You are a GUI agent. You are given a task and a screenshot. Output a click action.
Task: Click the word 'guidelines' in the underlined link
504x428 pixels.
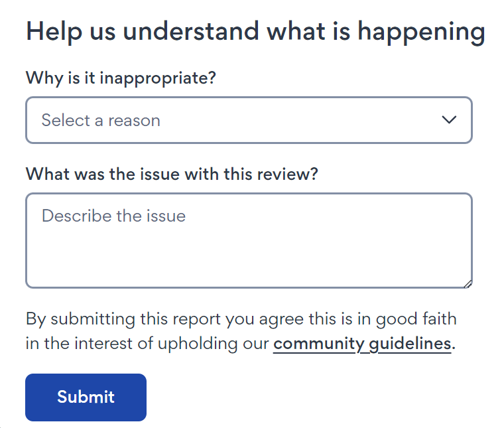pyautogui.click(x=408, y=344)
